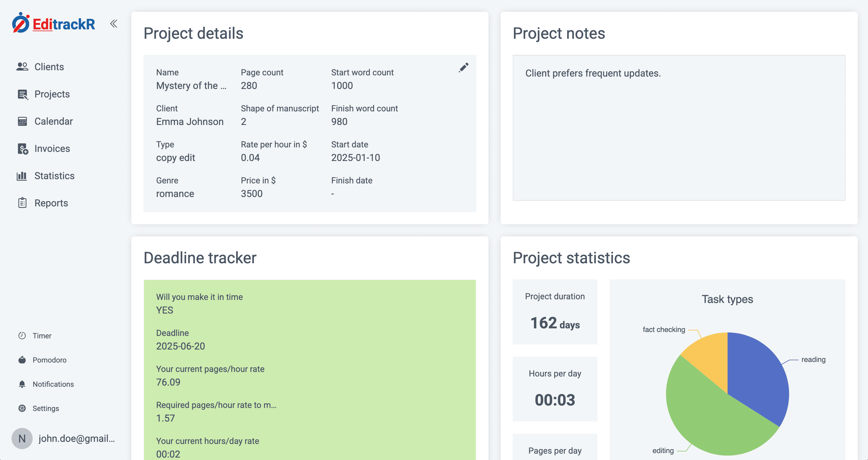Open the Notifications bell icon
The width and height of the screenshot is (868, 460).
click(x=22, y=384)
